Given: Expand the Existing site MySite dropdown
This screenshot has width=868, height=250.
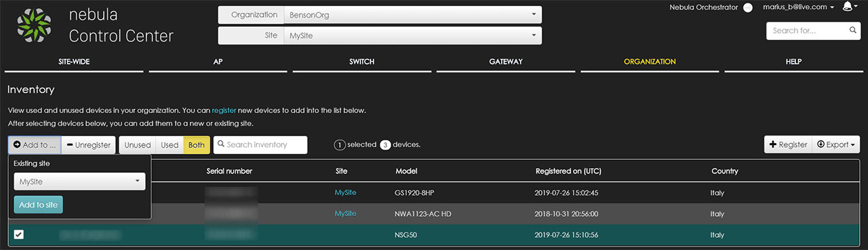Looking at the screenshot, I should coord(79,181).
